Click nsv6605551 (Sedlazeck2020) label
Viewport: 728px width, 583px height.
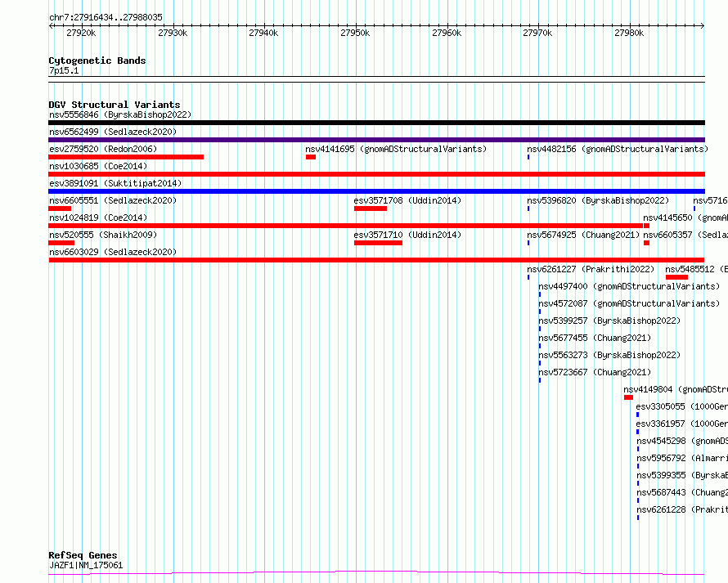(x=113, y=200)
